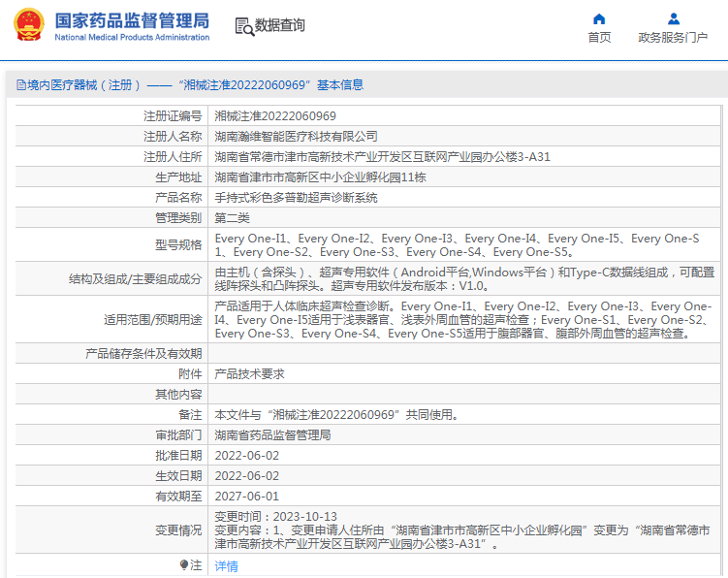
Task: Click the 审批部门 label
Action: pyautogui.click(x=178, y=435)
